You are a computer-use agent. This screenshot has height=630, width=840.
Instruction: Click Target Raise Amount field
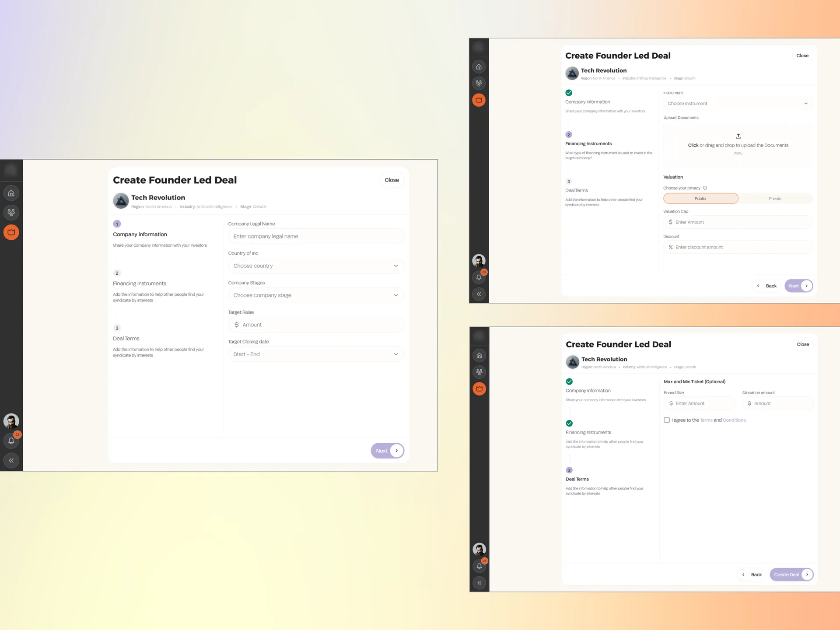(316, 325)
